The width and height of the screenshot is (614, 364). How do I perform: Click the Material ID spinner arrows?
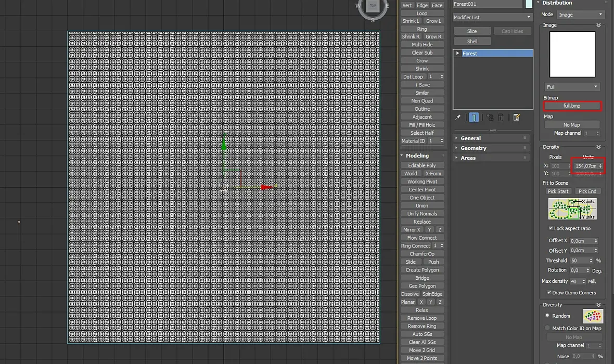pos(442,141)
